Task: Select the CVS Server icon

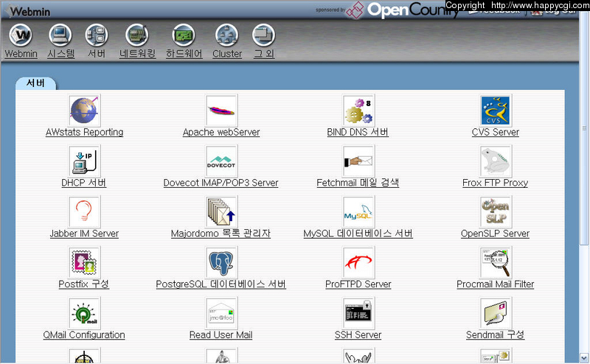Action: [496, 111]
